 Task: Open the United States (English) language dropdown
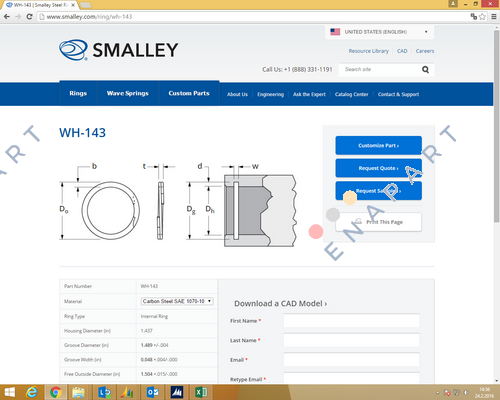click(x=379, y=32)
